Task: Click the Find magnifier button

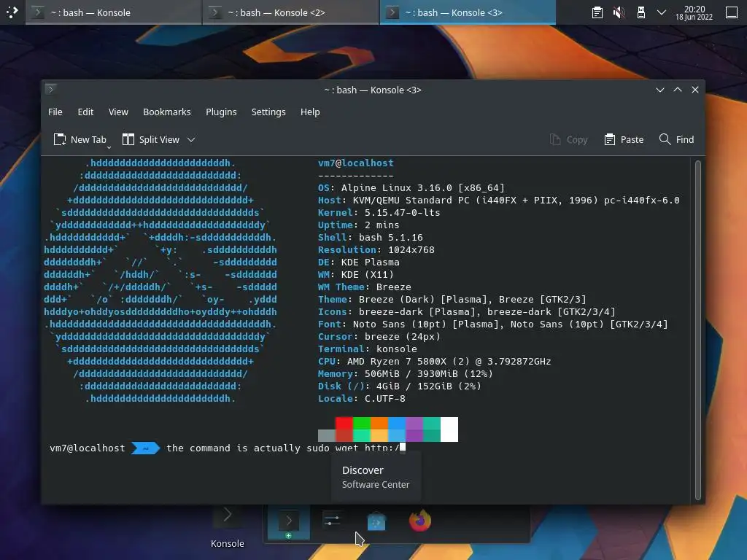Action: [x=676, y=139]
